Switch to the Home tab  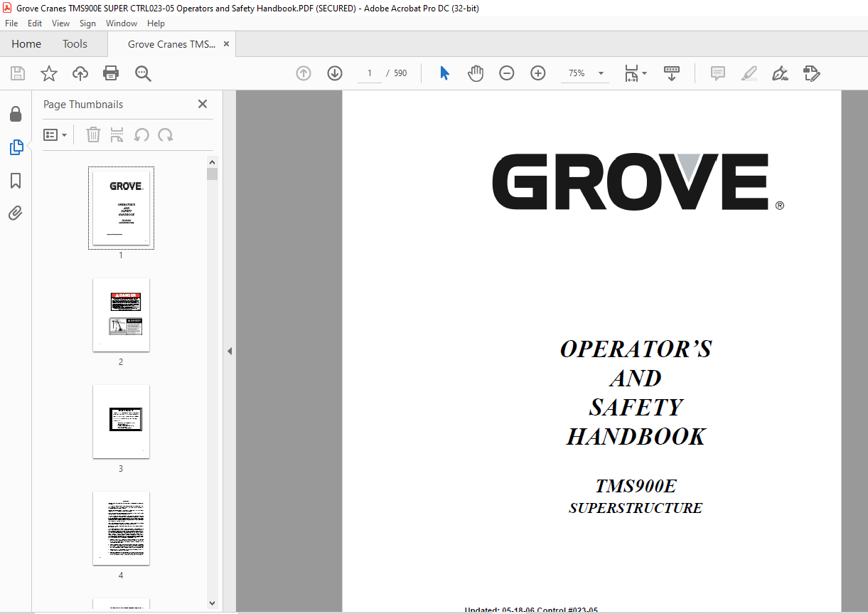coord(26,44)
